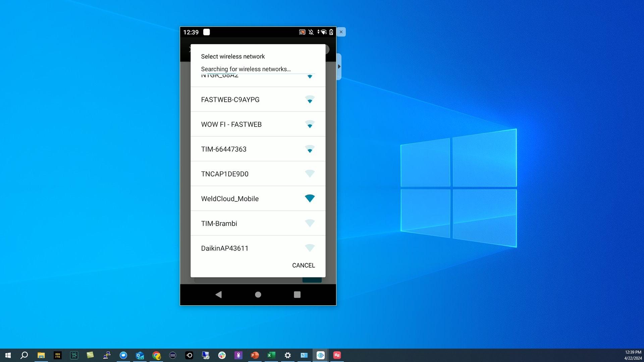Screen dimensions: 644x362
Task: Open Outlook New from taskbar
Action: [140, 355]
